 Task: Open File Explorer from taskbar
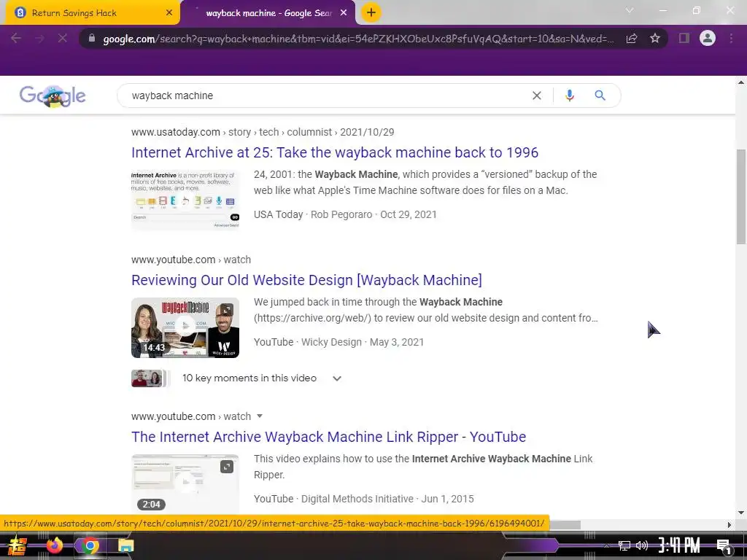click(125, 545)
